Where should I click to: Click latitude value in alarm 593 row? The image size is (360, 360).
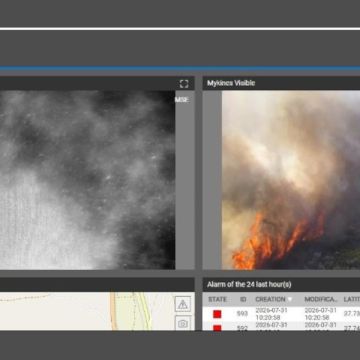coord(352,314)
